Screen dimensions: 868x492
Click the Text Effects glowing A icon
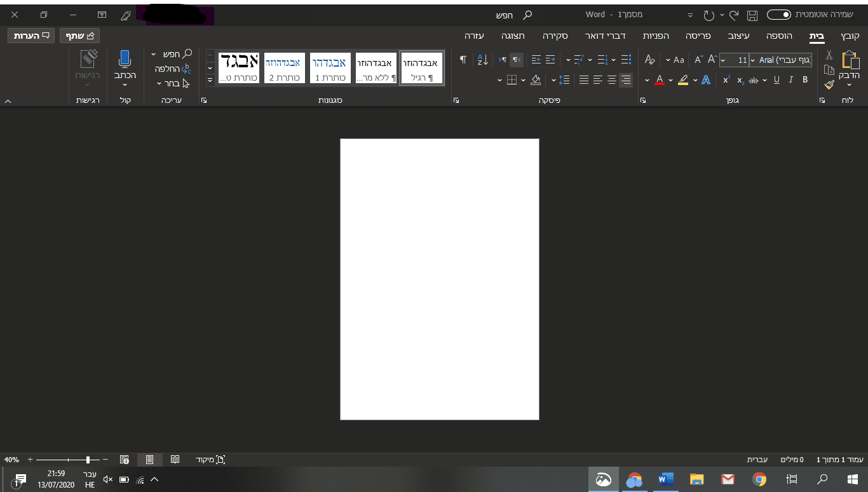coord(705,80)
